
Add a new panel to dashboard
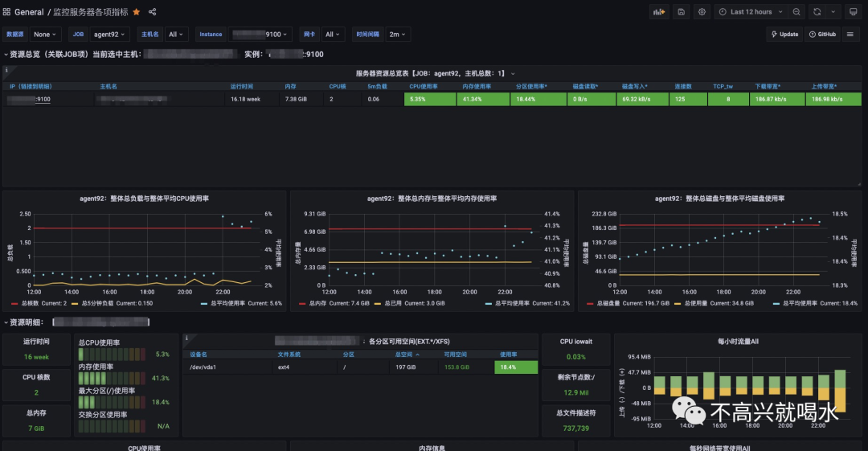659,11
